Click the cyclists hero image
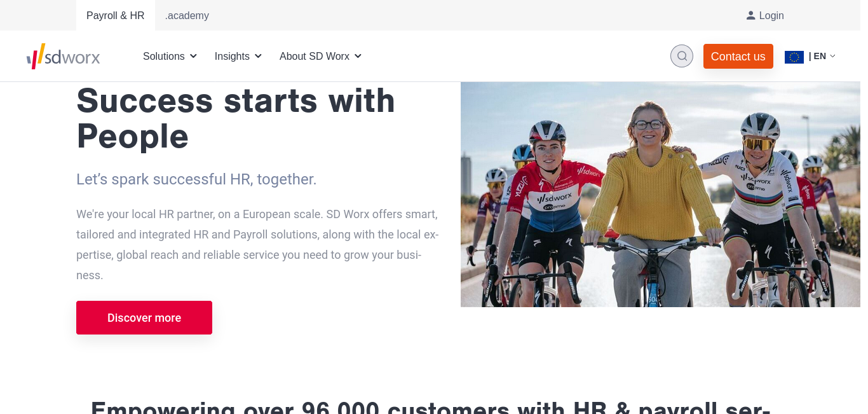Viewport: 868px width, 414px height. coord(660,195)
